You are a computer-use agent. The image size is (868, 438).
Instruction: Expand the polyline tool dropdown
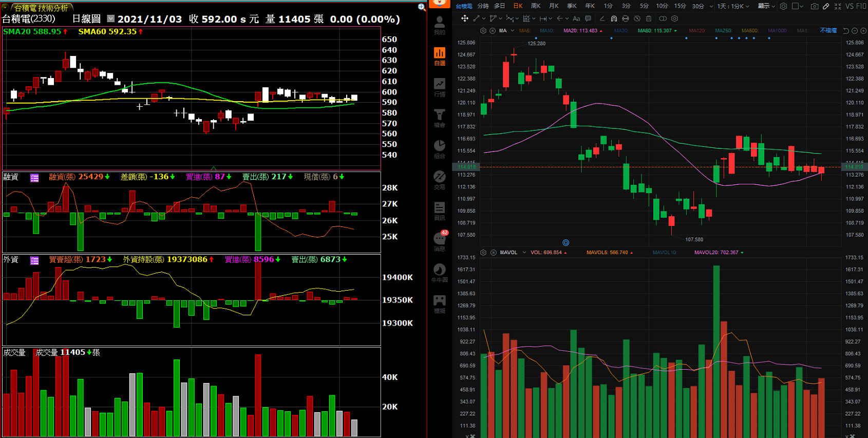[500, 18]
